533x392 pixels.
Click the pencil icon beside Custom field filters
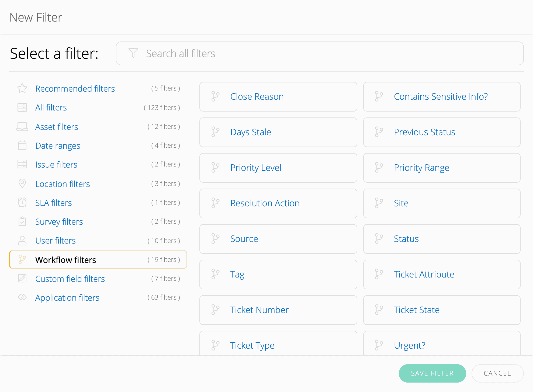[x=22, y=279]
